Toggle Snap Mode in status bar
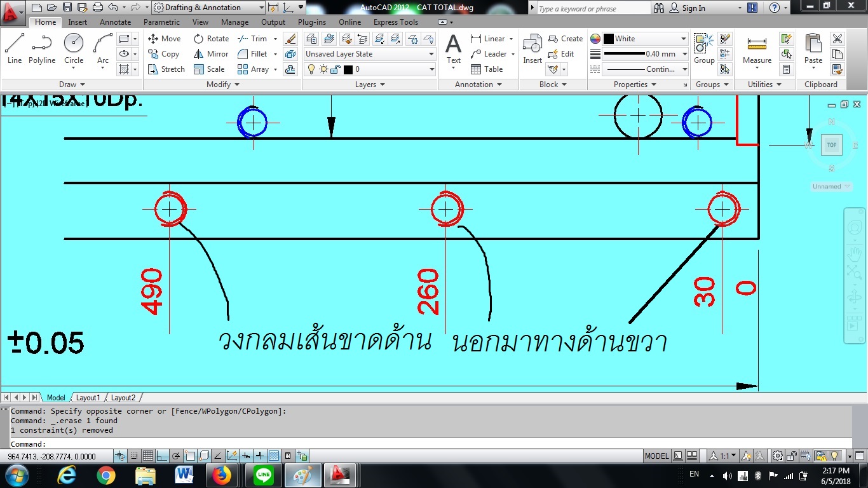Viewport: 868px width, 488px height. tap(135, 456)
